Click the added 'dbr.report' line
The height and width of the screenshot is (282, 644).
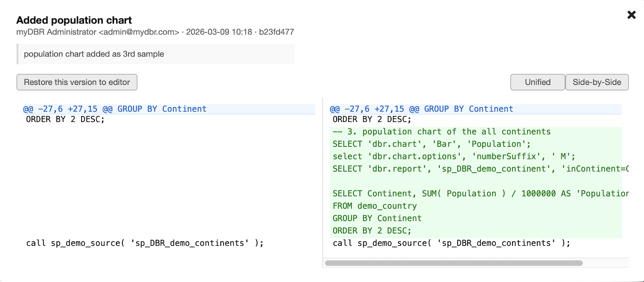(476, 169)
